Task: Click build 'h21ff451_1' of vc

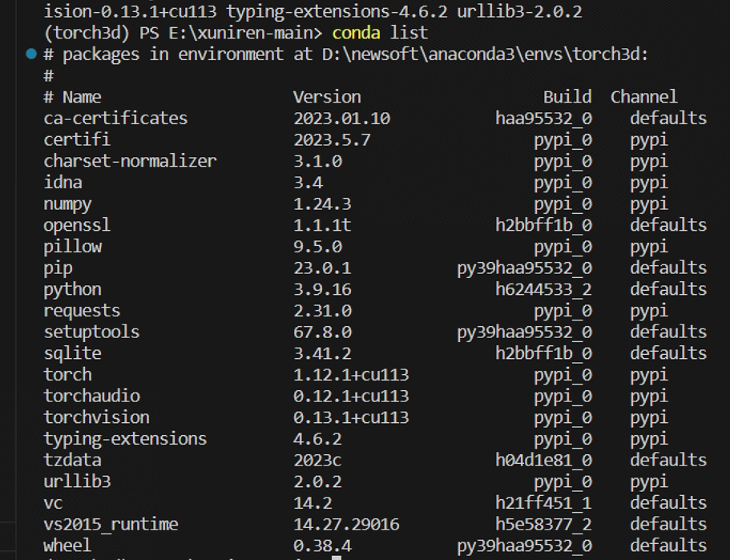Action: [544, 503]
